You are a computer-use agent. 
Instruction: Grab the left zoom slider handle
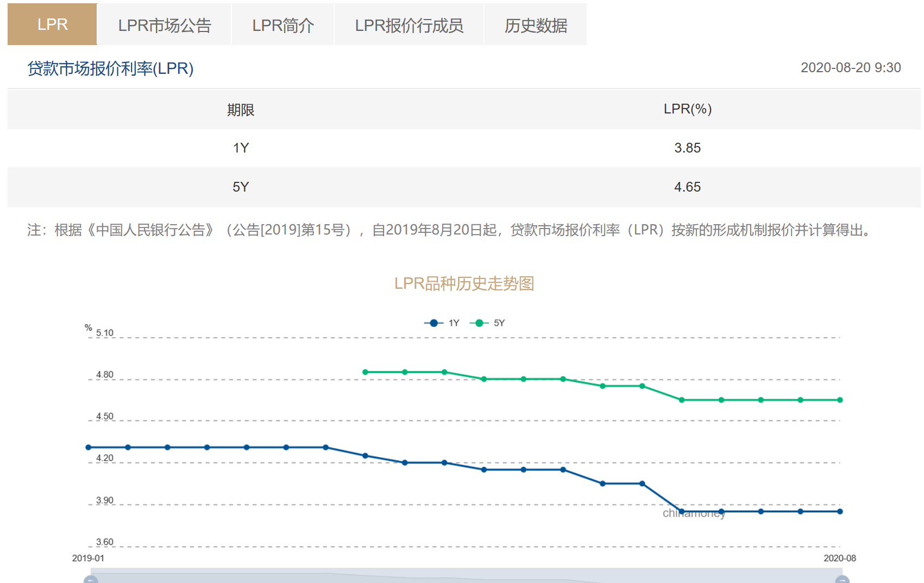[91, 579]
